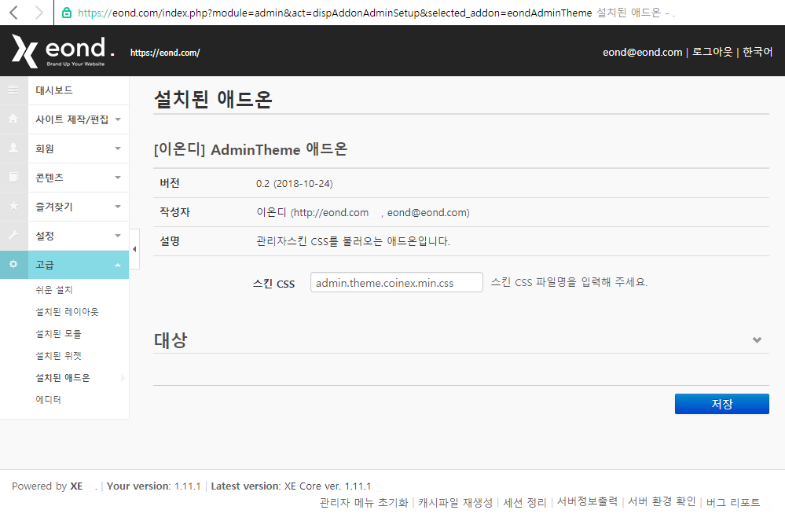This screenshot has width=785, height=532.
Task: Click the author http://eond.com link
Action: coord(330,213)
